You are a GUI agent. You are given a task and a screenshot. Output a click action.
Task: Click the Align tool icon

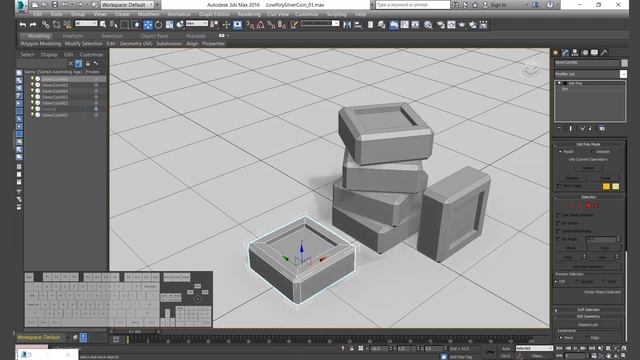358,25
